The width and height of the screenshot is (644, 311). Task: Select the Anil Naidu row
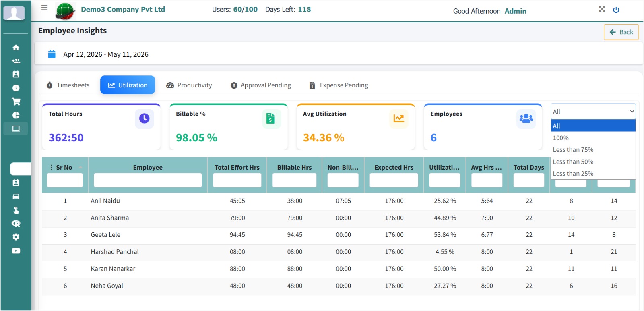pyautogui.click(x=339, y=201)
